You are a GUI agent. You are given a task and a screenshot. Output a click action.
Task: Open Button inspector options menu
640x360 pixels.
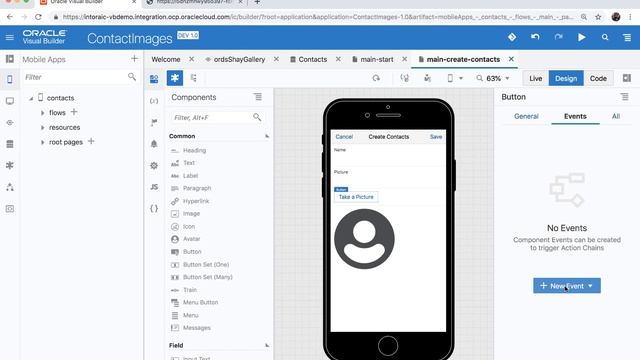(x=624, y=97)
